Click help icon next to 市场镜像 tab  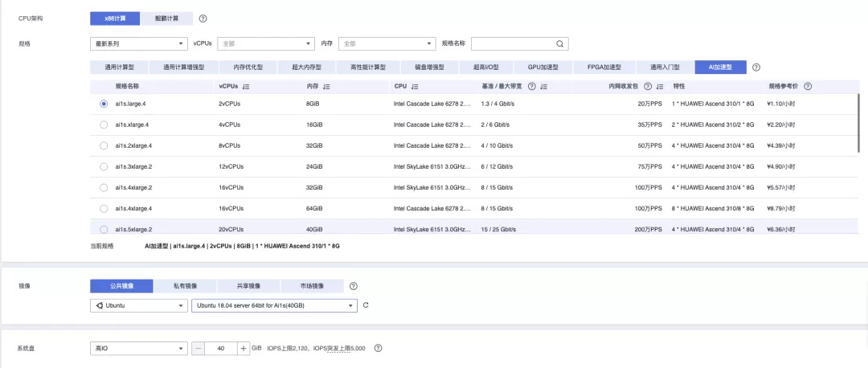(354, 285)
